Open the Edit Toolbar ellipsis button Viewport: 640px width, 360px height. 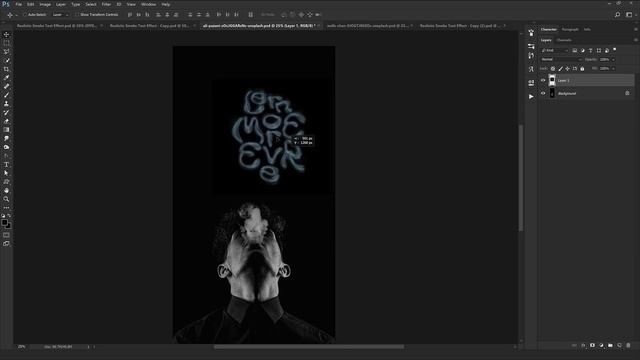(x=6, y=208)
